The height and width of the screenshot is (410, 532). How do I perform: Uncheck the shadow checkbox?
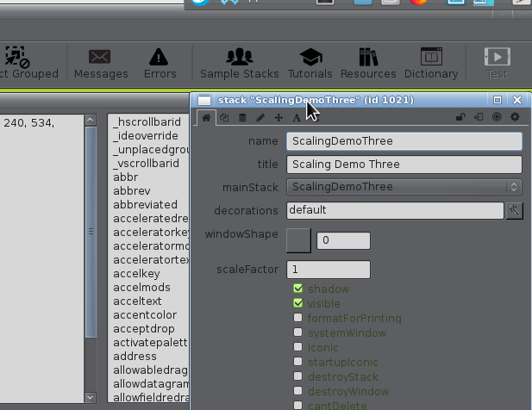(298, 289)
